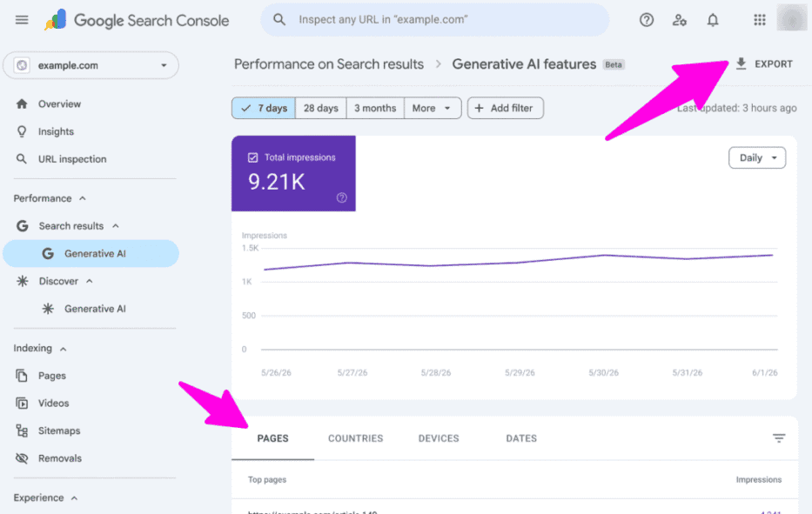Select the 7 days date range
Screen dimensions: 812x514
pyautogui.click(x=264, y=108)
